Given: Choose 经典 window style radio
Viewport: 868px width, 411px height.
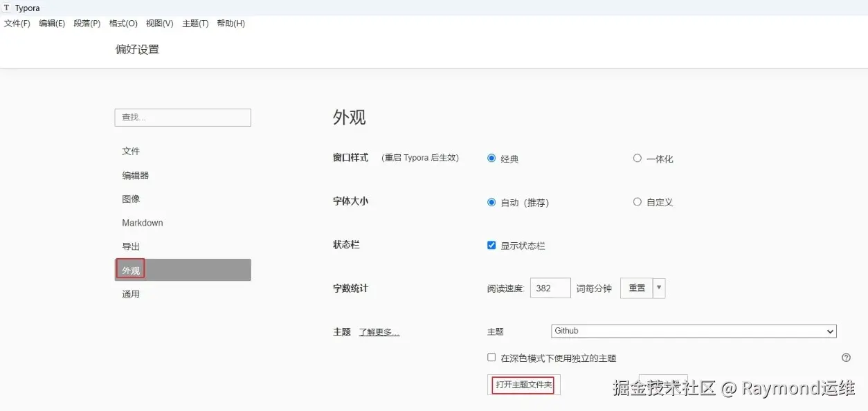Looking at the screenshot, I should pyautogui.click(x=491, y=158).
